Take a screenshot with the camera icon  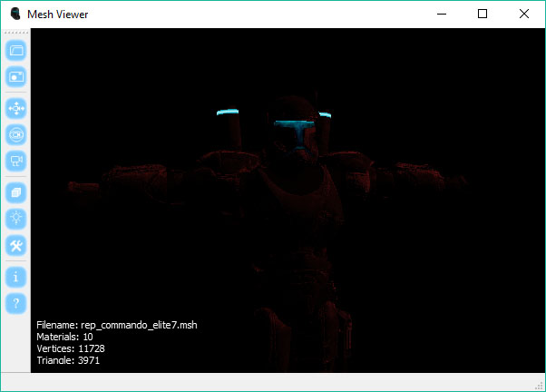(x=16, y=76)
